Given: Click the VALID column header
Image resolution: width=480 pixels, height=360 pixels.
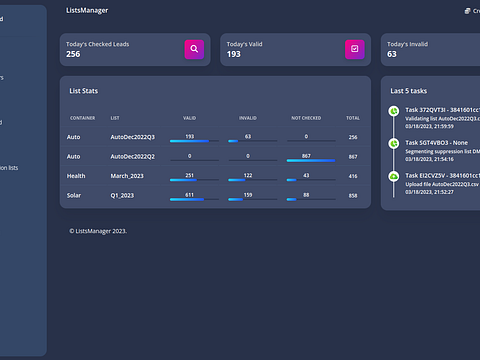Looking at the screenshot, I should (189, 118).
